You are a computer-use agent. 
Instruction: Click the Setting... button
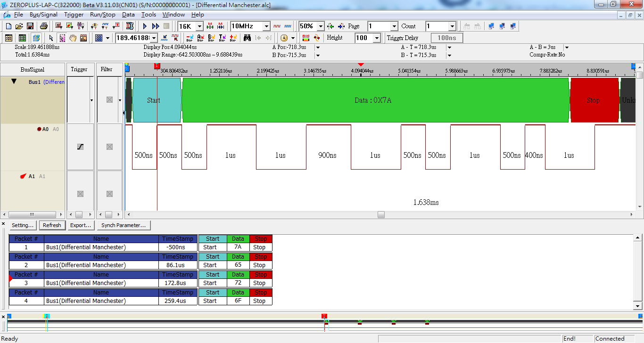(x=23, y=225)
